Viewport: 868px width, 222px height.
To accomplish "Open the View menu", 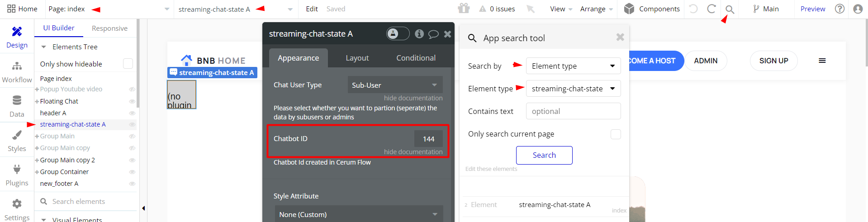I will pyautogui.click(x=561, y=9).
